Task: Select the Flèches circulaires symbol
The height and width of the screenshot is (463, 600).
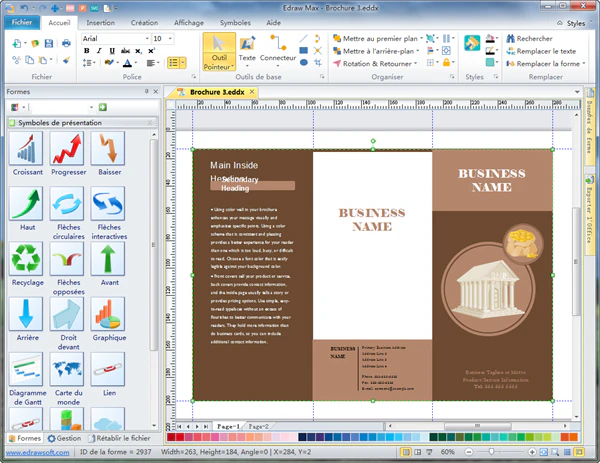Action: point(68,213)
